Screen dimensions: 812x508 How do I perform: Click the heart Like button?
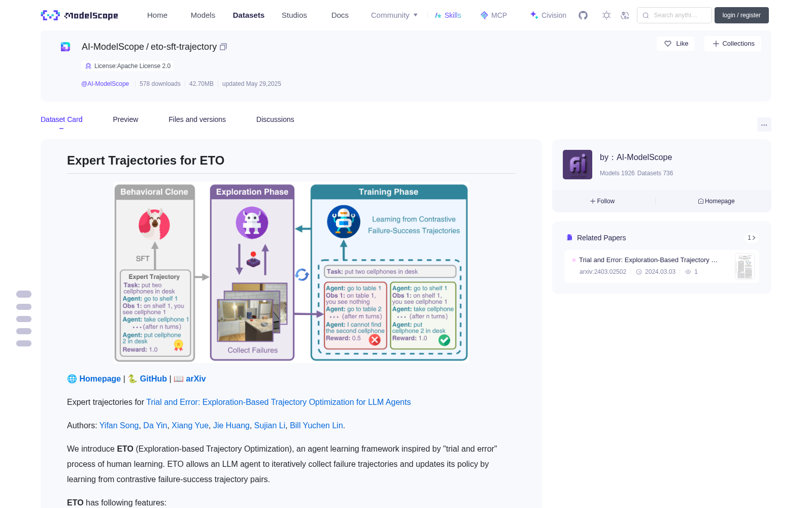point(675,44)
